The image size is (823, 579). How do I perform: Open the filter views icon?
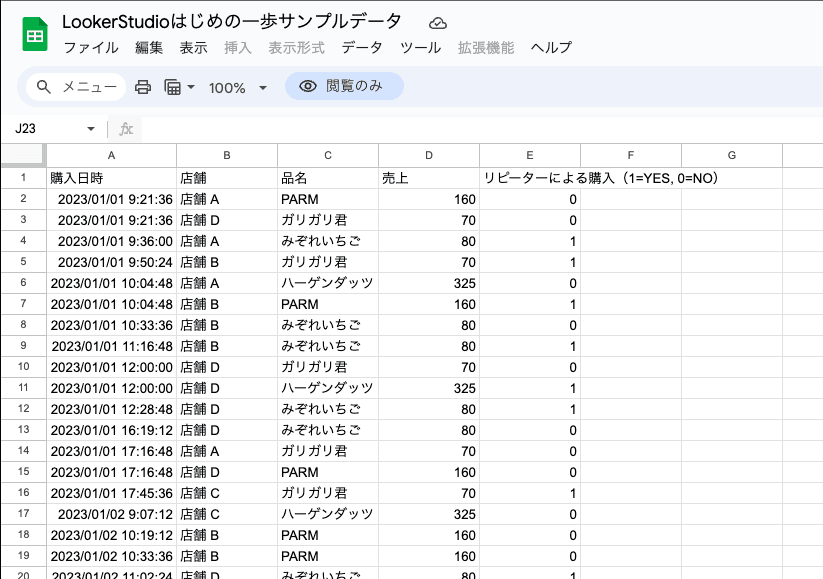click(x=173, y=87)
